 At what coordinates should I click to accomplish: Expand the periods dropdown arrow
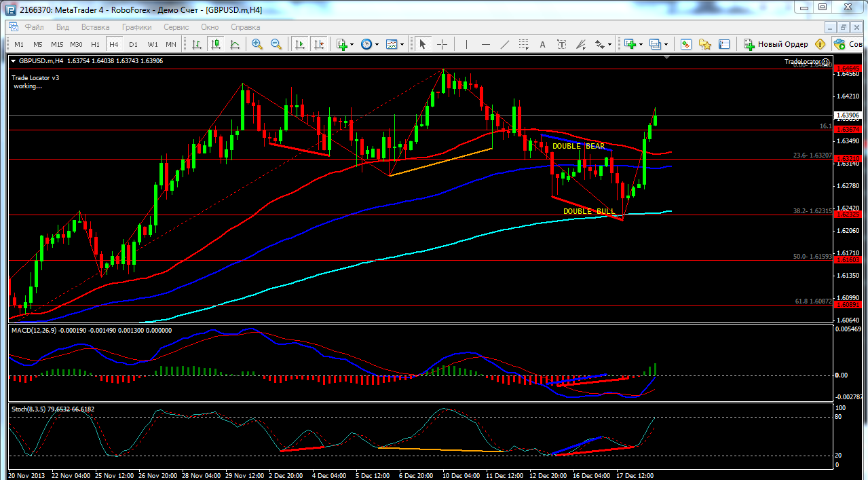[376, 45]
